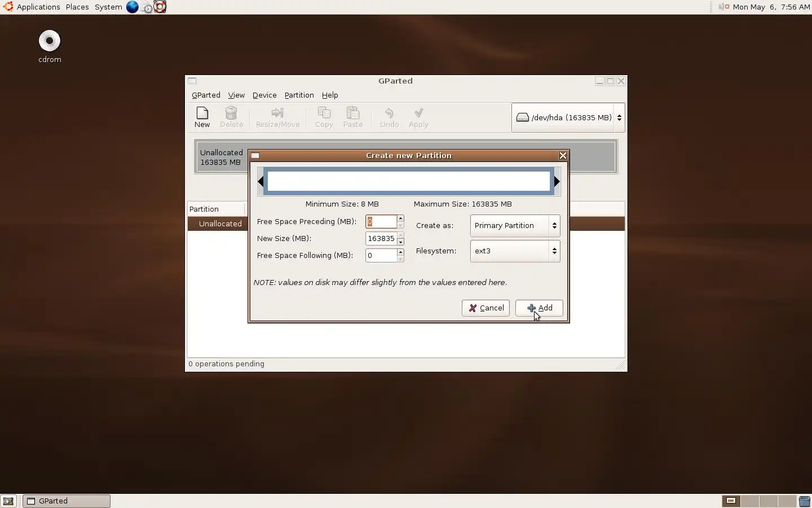Open the Places menu

pos(77,7)
